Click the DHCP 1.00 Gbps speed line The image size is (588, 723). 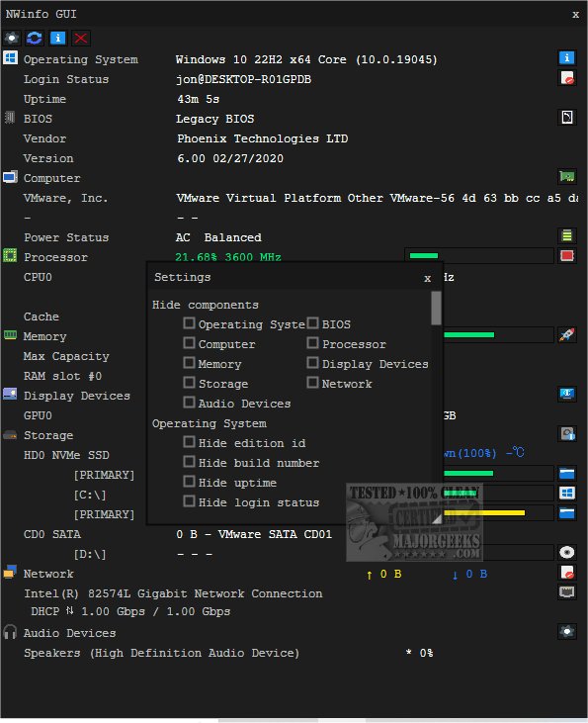click(130, 612)
